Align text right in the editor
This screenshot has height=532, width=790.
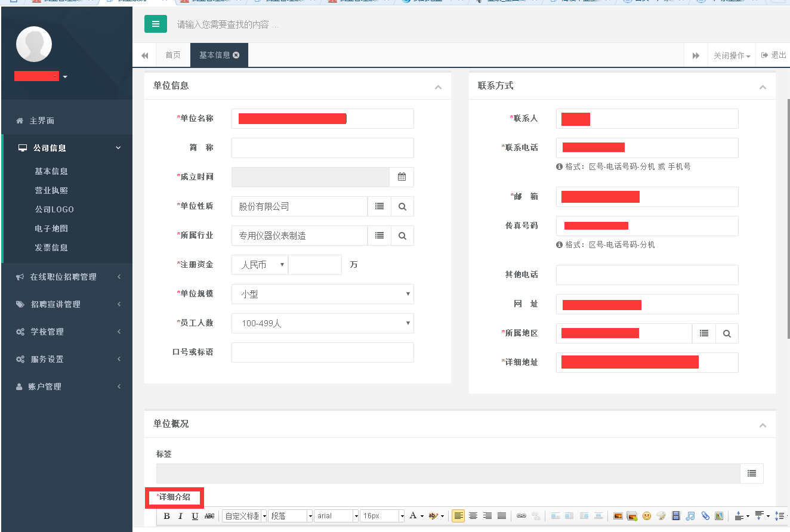(x=487, y=516)
